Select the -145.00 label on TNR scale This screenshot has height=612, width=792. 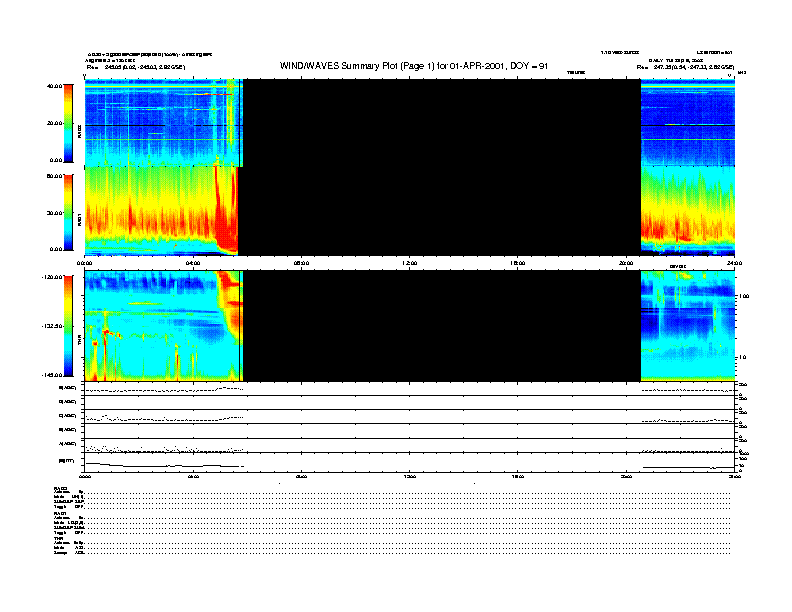pos(53,375)
